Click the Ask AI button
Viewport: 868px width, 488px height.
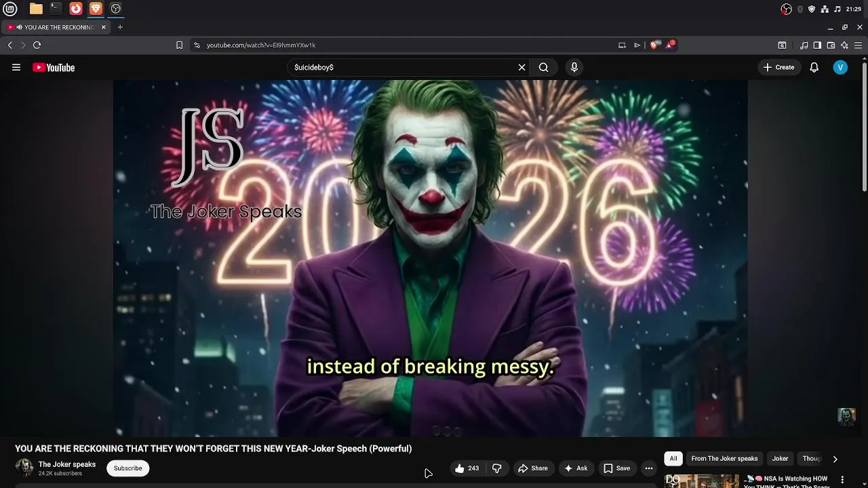click(x=576, y=468)
